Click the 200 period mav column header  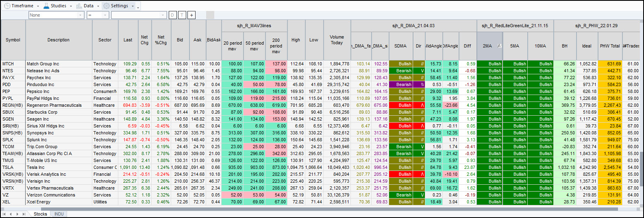coord(276,46)
